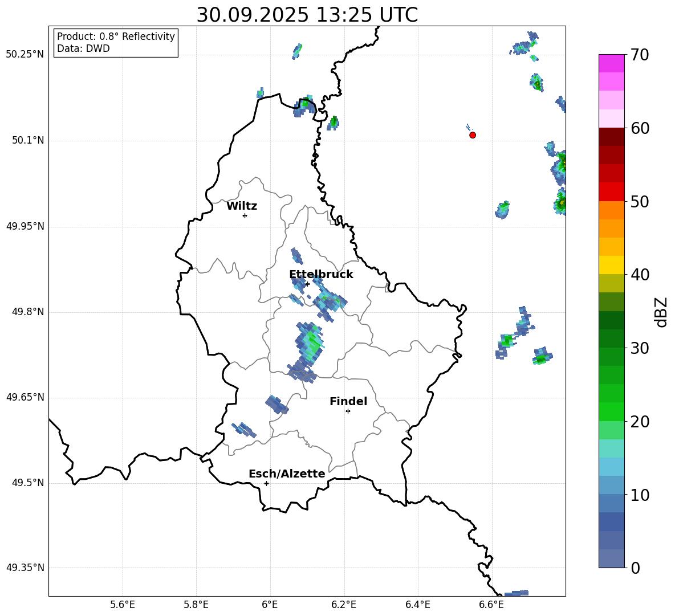Click the Ettelbruck city label

321,275
